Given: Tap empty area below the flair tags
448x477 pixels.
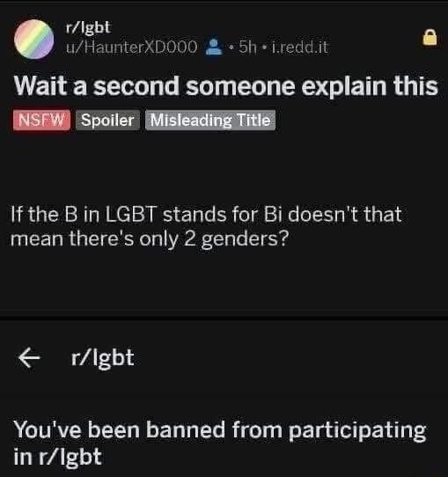Looking at the screenshot, I should coord(224,165).
